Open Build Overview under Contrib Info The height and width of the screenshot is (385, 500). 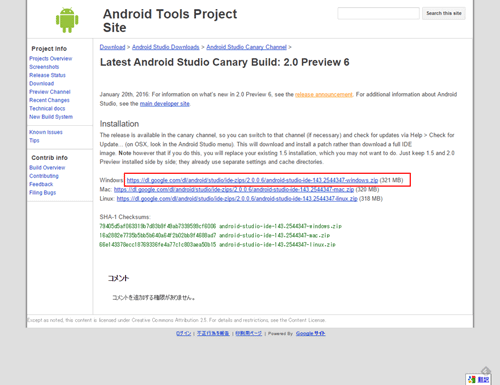click(47, 168)
